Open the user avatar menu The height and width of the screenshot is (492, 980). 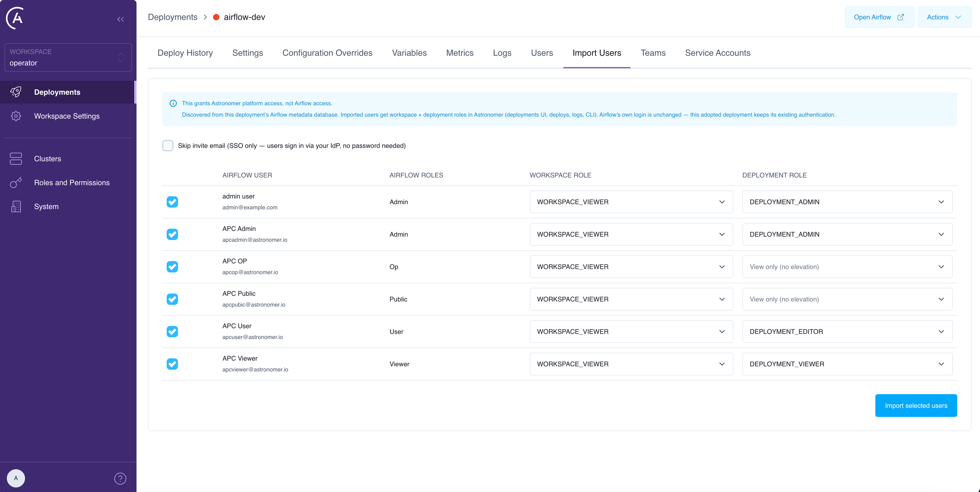pyautogui.click(x=16, y=478)
